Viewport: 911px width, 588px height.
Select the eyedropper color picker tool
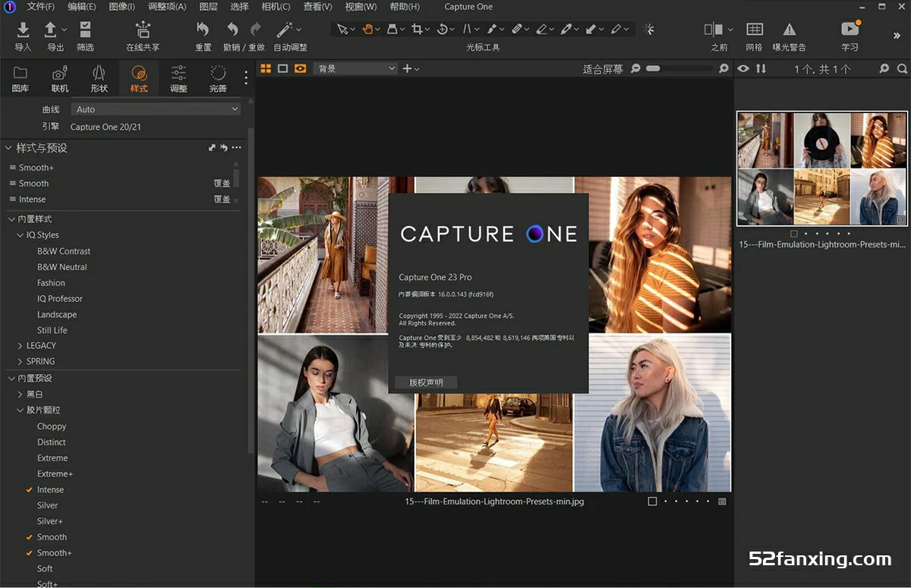[566, 29]
